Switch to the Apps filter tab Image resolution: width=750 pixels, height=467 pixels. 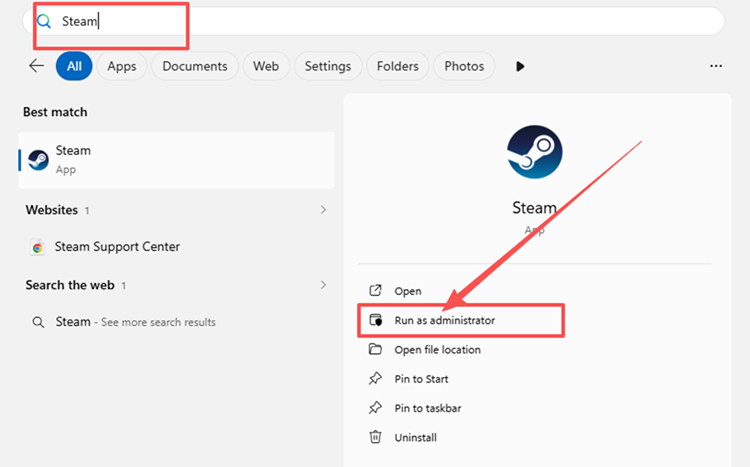pos(121,66)
